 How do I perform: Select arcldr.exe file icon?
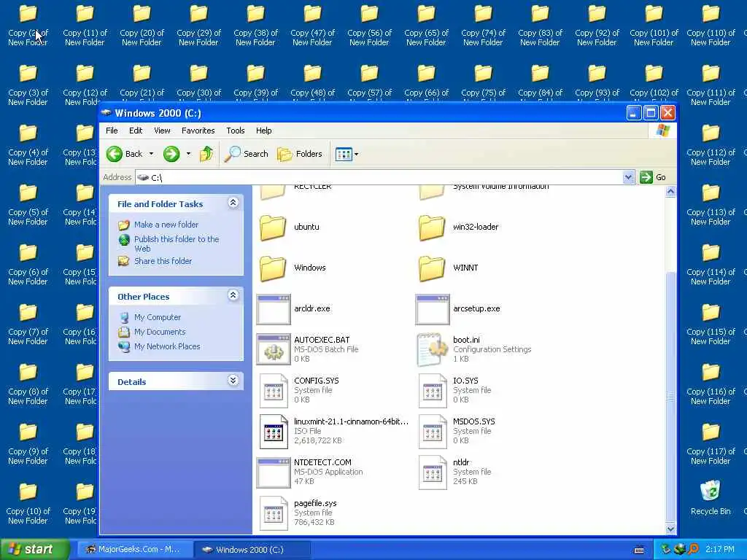coord(274,309)
